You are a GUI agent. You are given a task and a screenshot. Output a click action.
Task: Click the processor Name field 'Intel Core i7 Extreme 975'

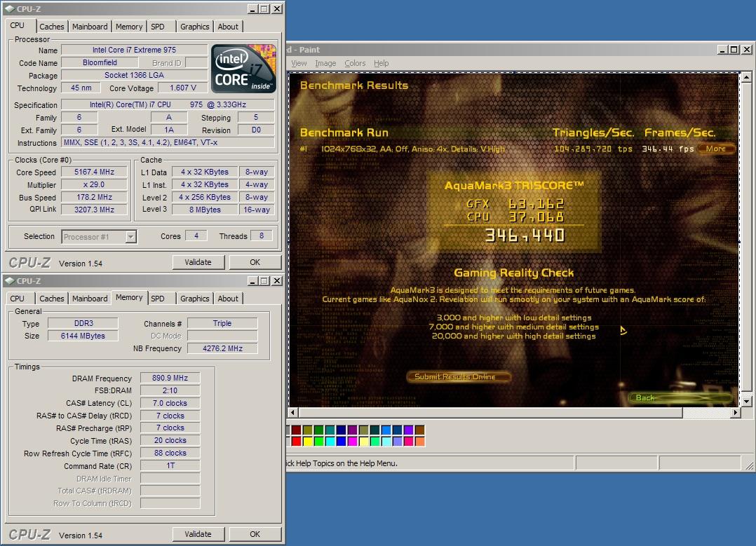(x=135, y=50)
